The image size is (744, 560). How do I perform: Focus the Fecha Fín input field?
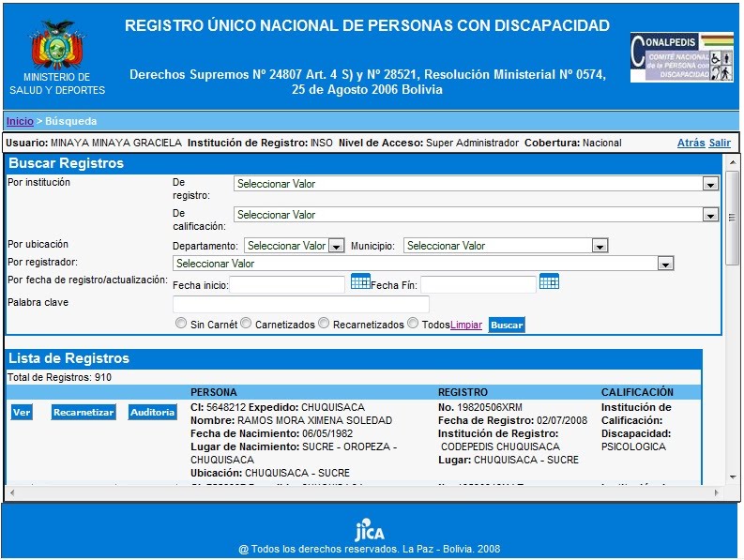tap(478, 285)
